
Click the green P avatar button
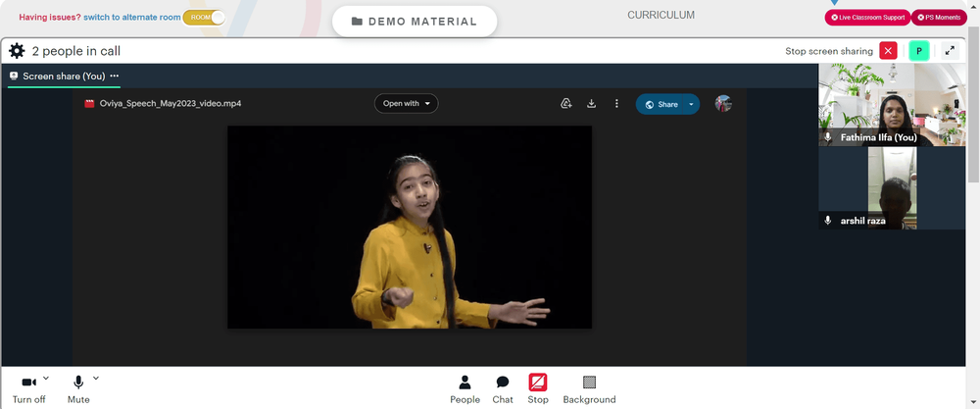pyautogui.click(x=919, y=51)
